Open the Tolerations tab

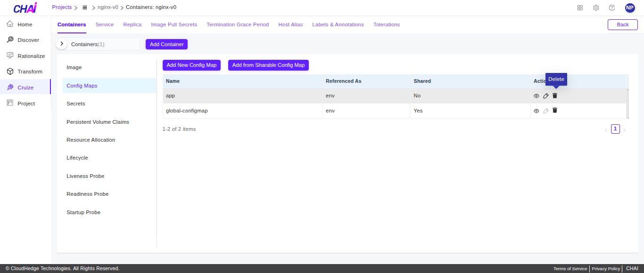[x=386, y=24]
